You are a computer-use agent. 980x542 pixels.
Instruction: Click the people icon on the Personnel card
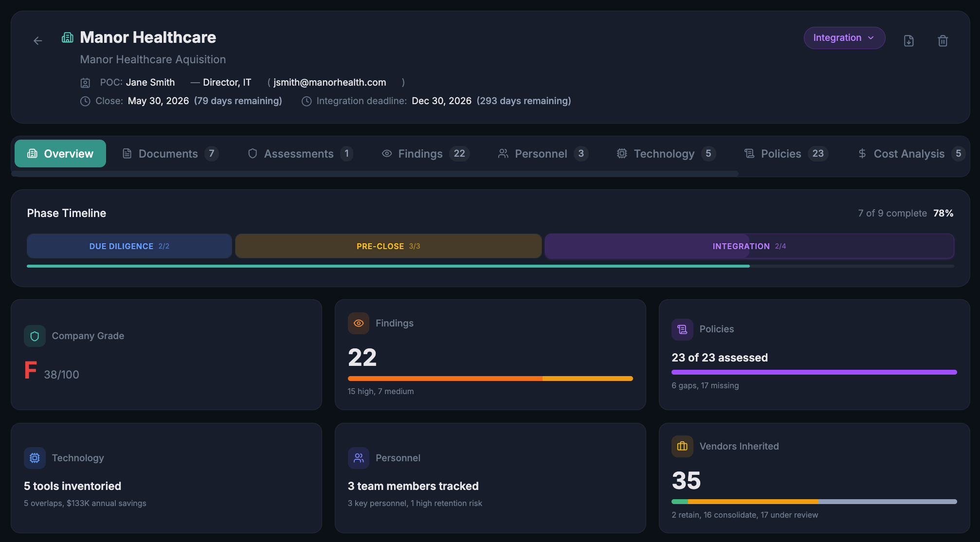tap(359, 458)
